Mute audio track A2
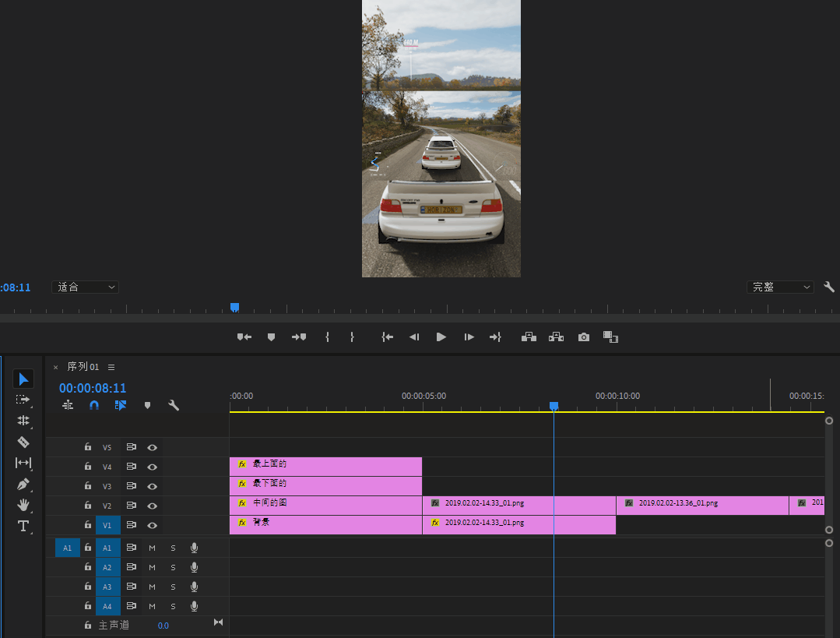 point(153,567)
